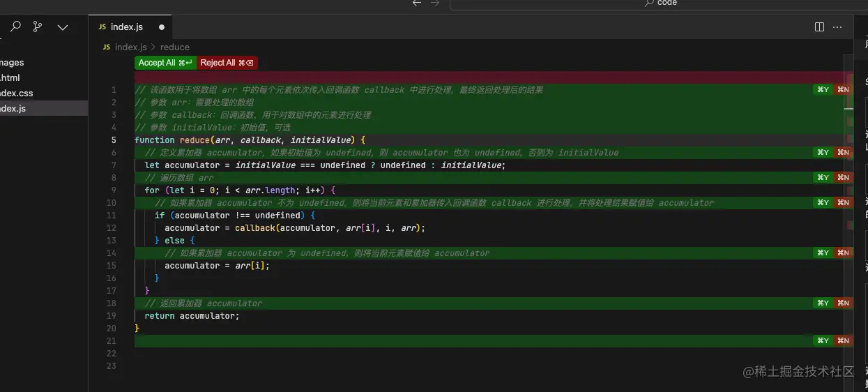The height and width of the screenshot is (392, 868).
Task: Open the search icon in sidebar
Action: coord(15,27)
